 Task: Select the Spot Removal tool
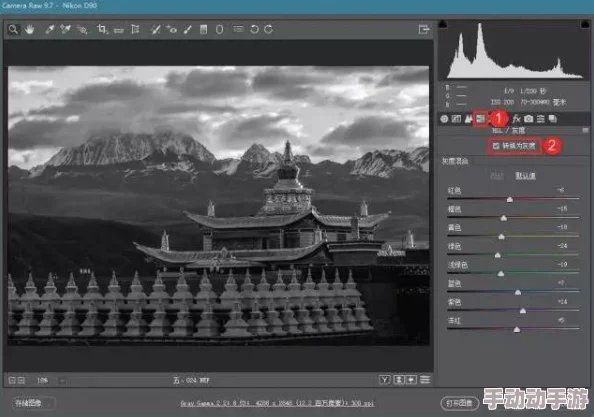click(x=155, y=29)
